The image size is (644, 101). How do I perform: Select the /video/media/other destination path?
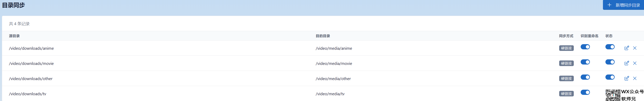tap(333, 79)
